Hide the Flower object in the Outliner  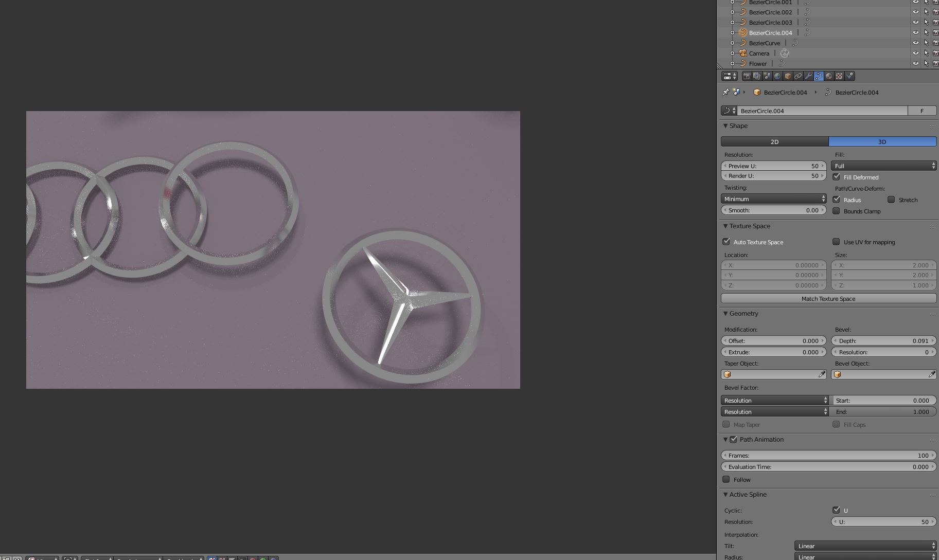pos(916,63)
